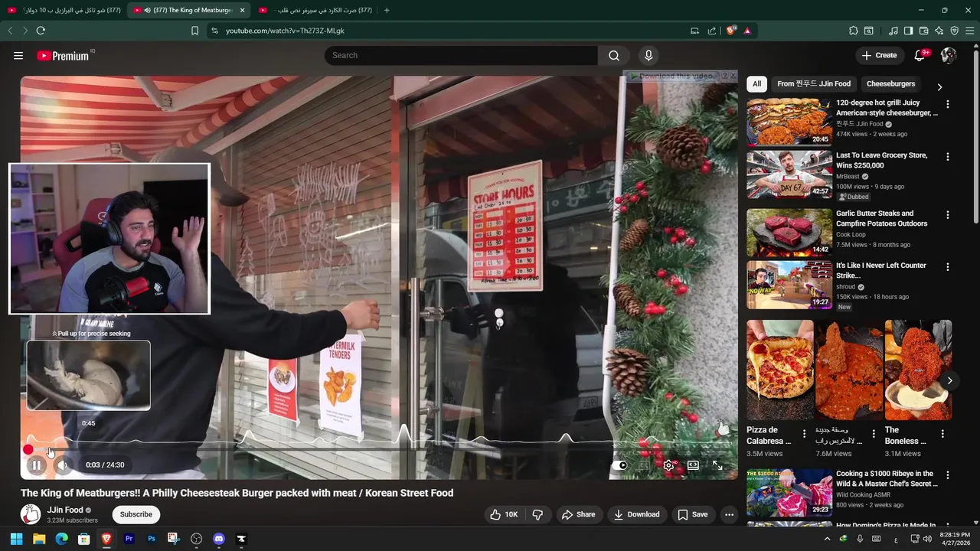Open the account avatar menu
Image resolution: width=980 pixels, height=551 pixels.
(x=949, y=55)
